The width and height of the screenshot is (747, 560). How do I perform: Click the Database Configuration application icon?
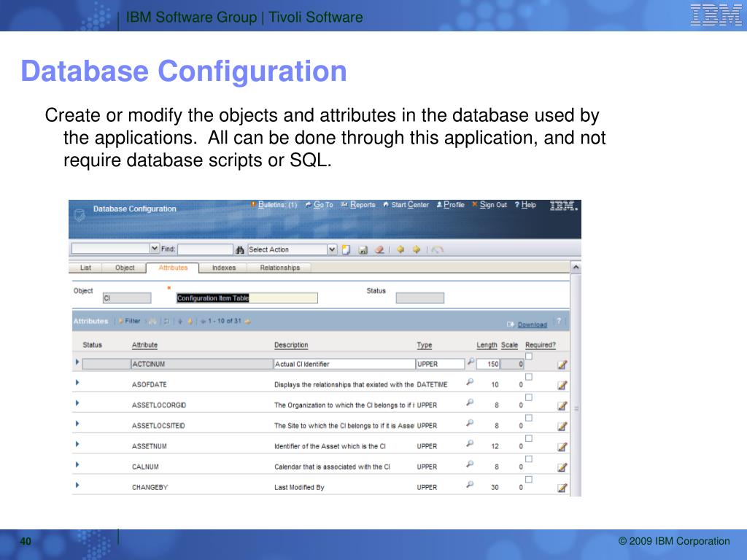(x=80, y=215)
